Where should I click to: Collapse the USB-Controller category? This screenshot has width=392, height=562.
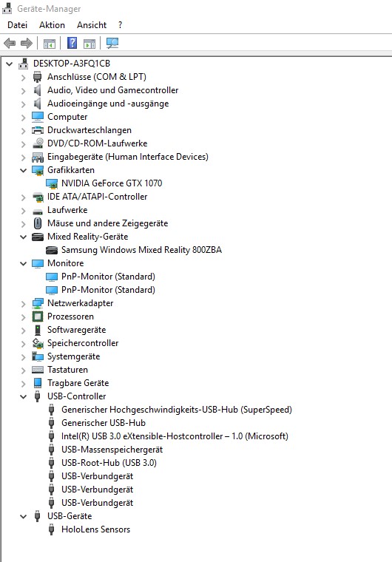click(24, 396)
